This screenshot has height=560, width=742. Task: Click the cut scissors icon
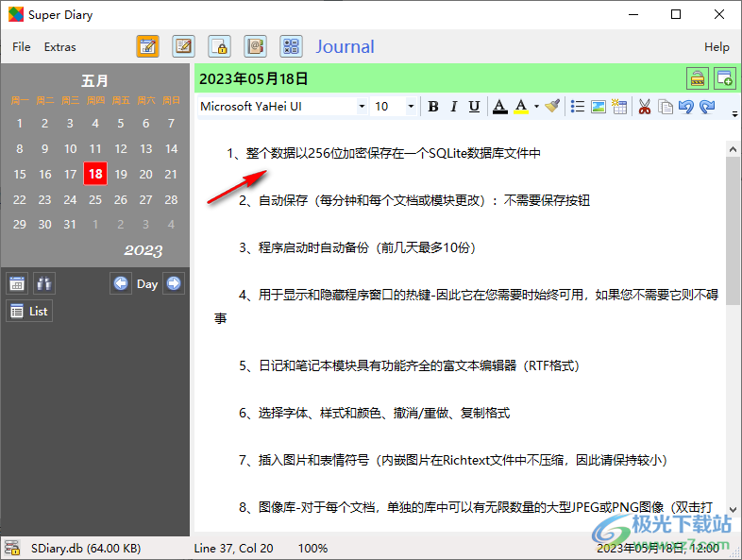tap(644, 107)
